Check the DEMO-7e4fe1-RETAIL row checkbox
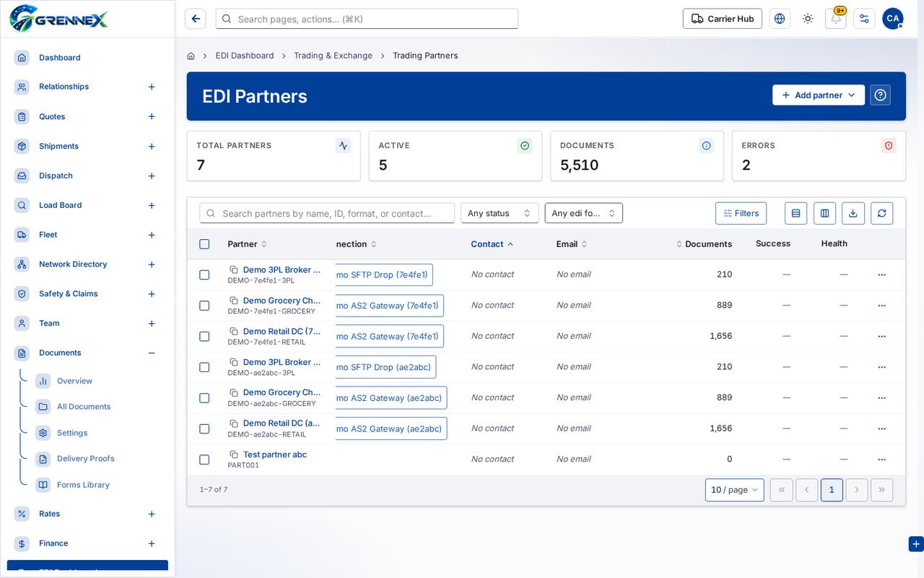 204,336
